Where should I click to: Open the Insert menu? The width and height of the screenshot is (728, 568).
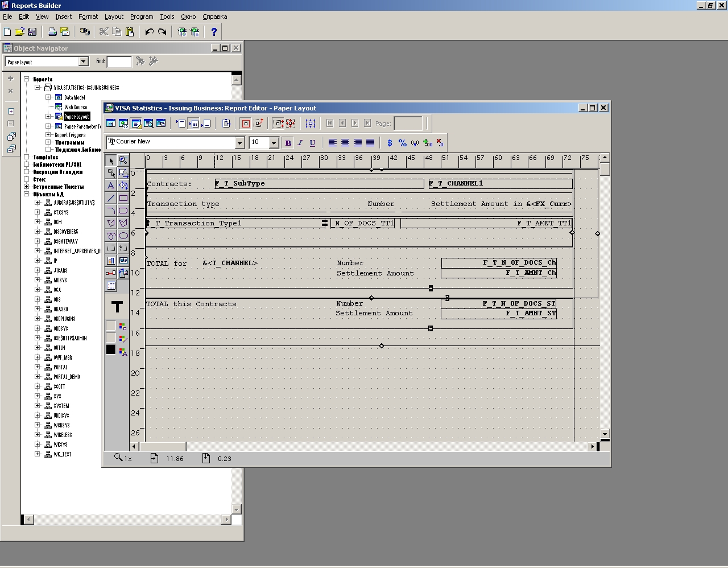[x=63, y=17]
